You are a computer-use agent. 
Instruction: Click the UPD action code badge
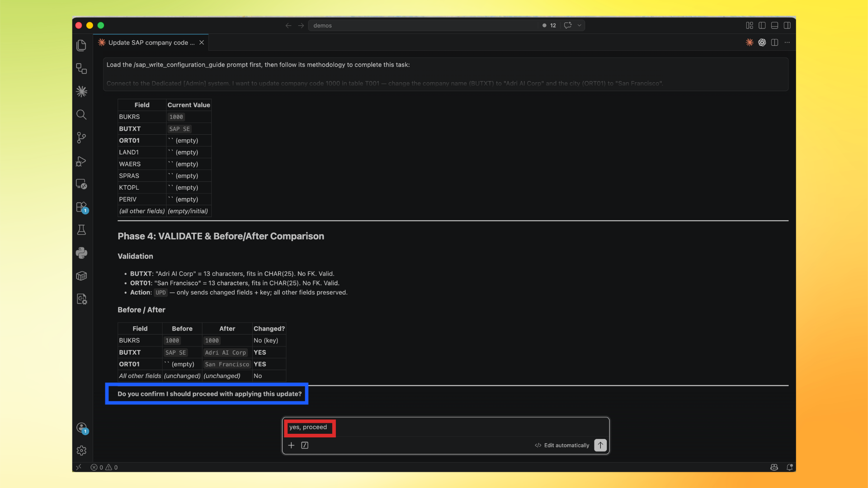(x=160, y=292)
